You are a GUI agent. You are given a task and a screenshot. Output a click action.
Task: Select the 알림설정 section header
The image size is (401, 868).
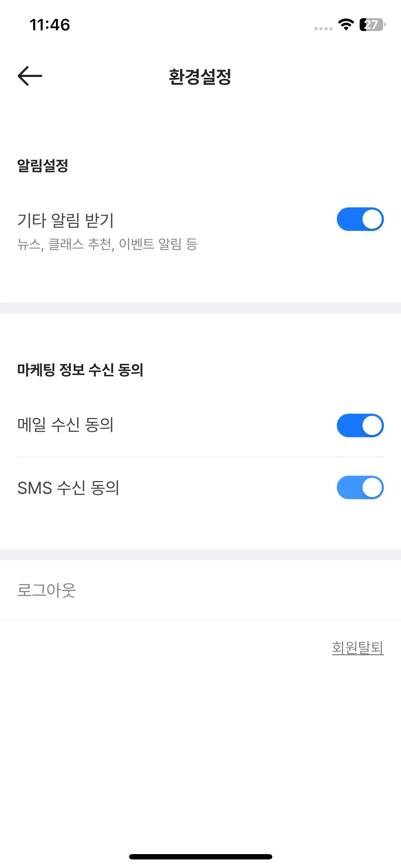point(43,165)
